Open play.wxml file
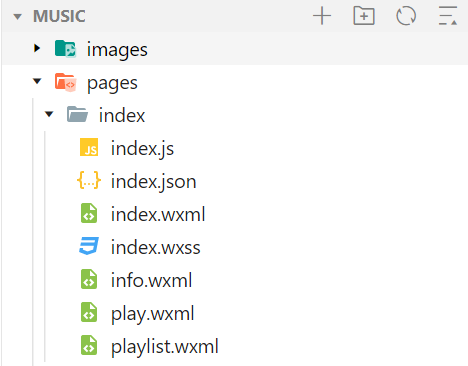The image size is (468, 366). 153,314
